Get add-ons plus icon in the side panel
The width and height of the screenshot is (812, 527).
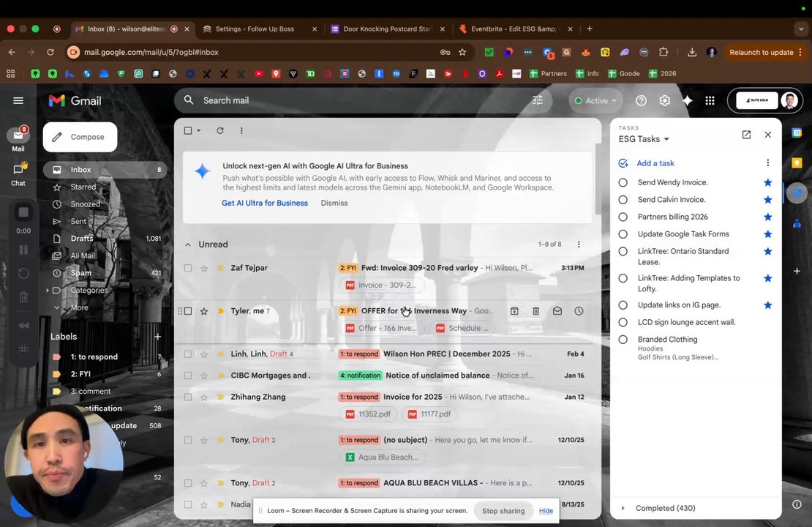tap(797, 271)
